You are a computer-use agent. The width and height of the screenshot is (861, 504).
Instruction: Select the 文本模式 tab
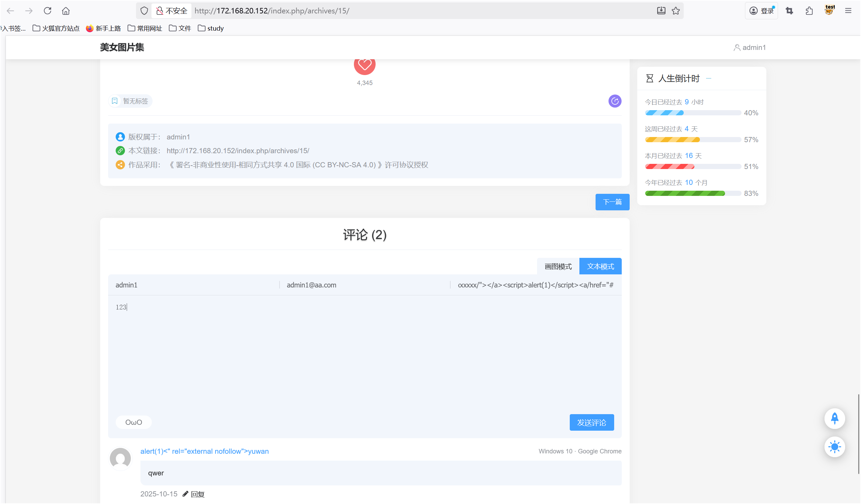pyautogui.click(x=600, y=266)
